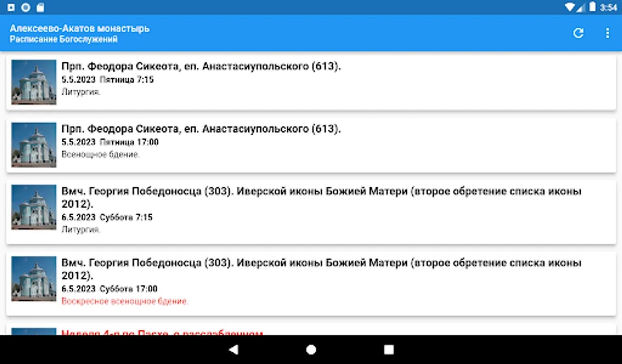Refresh the service schedule
The image size is (622, 364).
[x=578, y=33]
